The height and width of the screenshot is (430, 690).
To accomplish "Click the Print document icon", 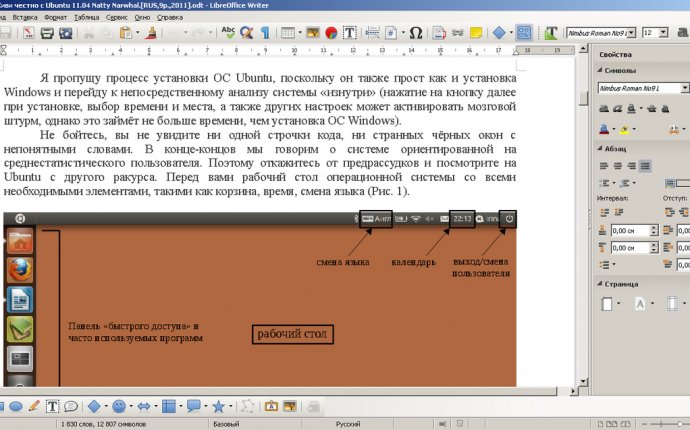I will (x=47, y=33).
